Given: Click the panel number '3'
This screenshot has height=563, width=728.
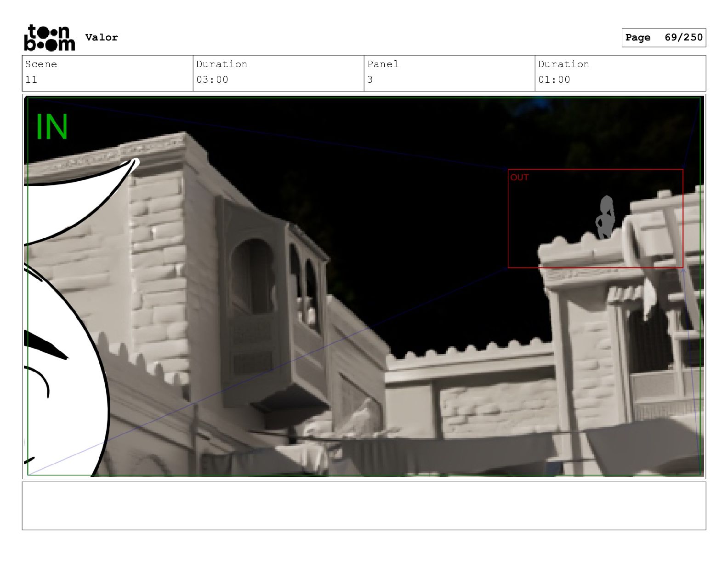Looking at the screenshot, I should tap(370, 80).
